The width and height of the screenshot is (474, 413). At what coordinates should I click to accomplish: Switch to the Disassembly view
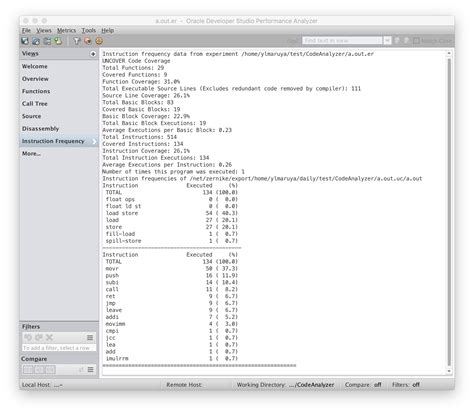pos(59,129)
